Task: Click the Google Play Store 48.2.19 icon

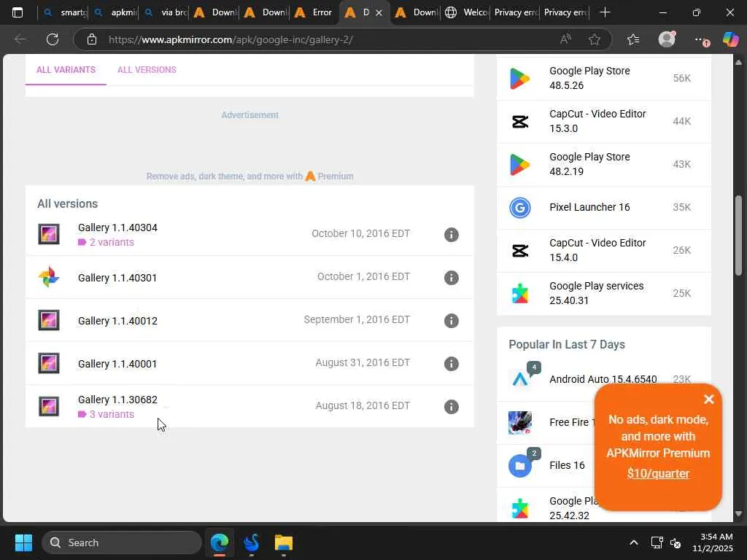Action: [519, 164]
